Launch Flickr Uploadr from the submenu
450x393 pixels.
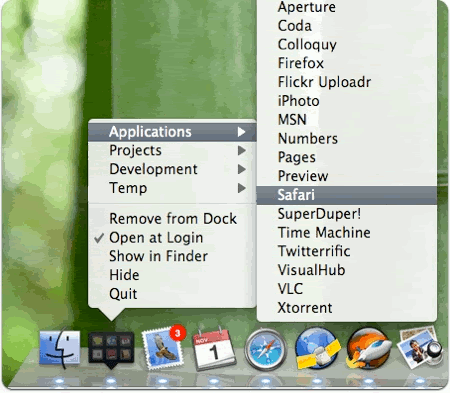click(x=347, y=82)
